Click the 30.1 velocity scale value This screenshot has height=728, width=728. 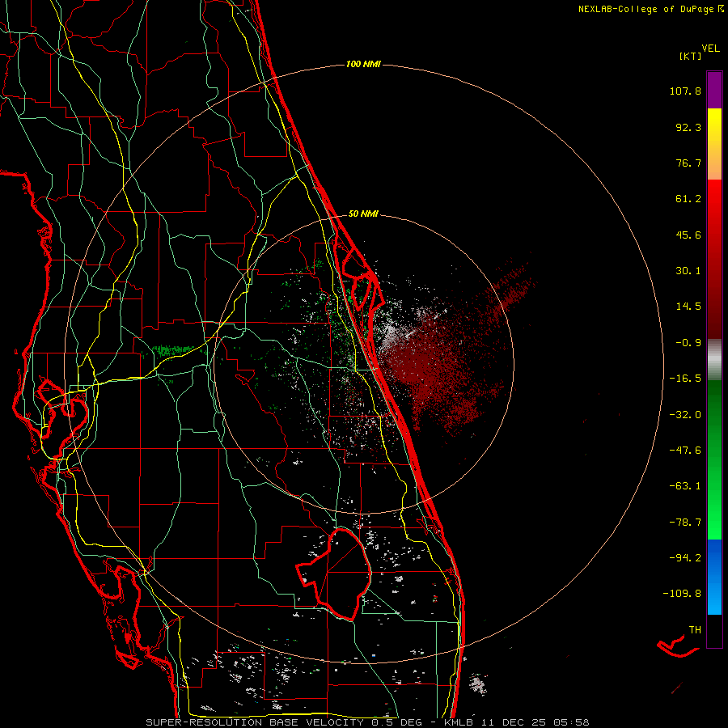[688, 271]
